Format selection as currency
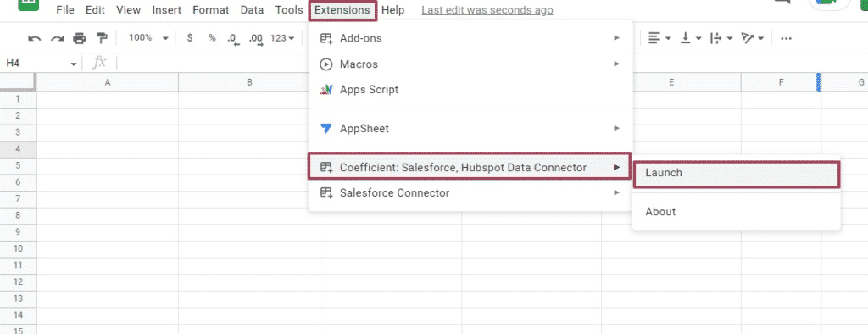The width and height of the screenshot is (868, 334). 190,37
